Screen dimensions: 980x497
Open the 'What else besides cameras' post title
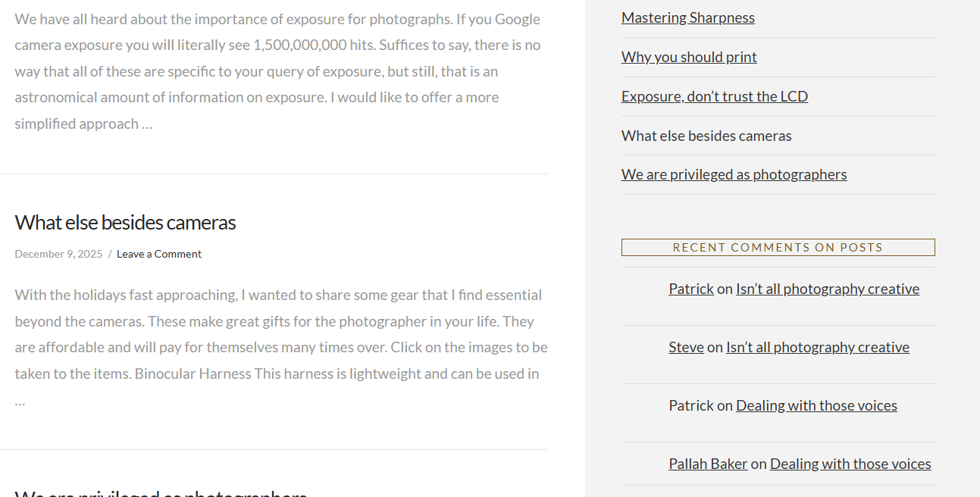coord(125,222)
